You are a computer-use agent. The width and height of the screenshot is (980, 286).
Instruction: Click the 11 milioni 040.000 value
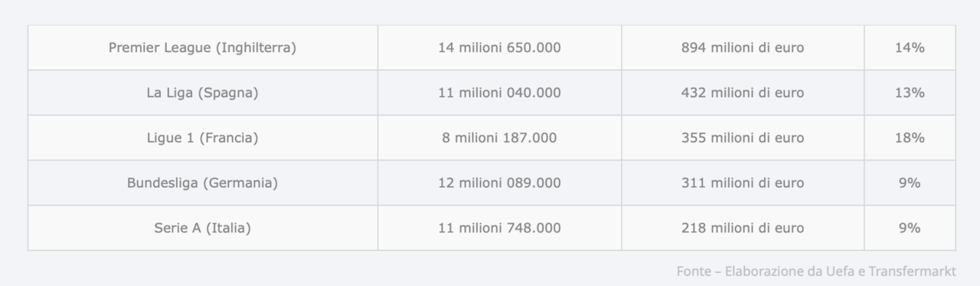tap(499, 93)
